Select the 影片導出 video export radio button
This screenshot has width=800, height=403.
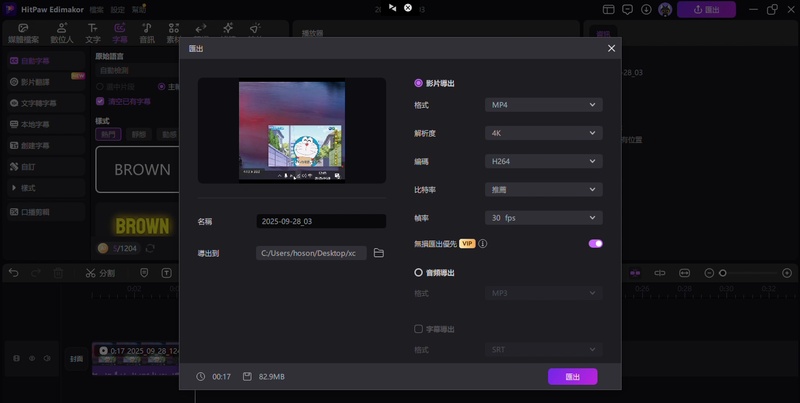coord(419,83)
